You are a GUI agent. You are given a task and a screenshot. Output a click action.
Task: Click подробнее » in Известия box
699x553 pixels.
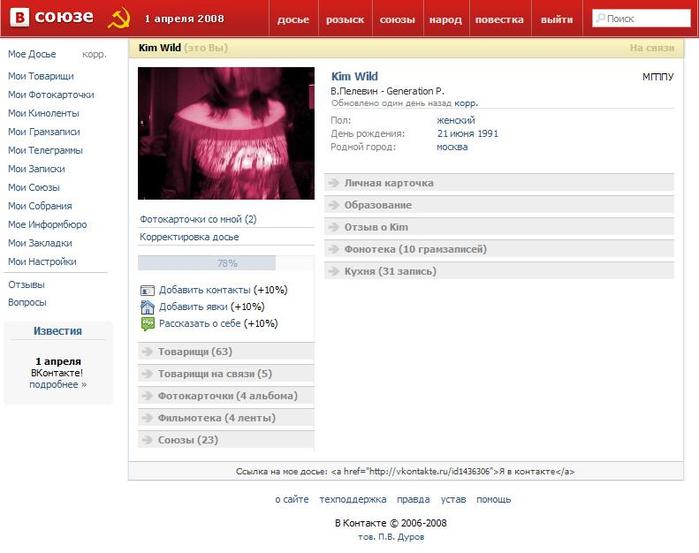click(58, 384)
